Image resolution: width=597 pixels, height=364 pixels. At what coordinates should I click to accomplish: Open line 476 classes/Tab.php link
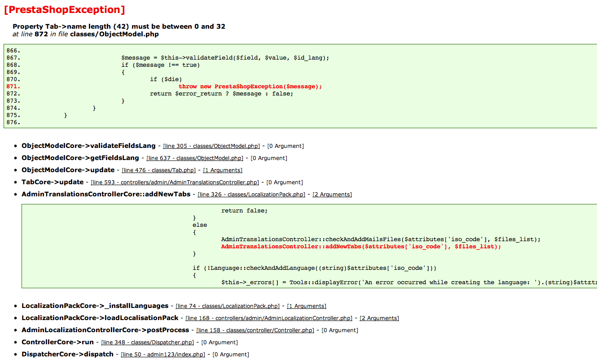click(159, 170)
